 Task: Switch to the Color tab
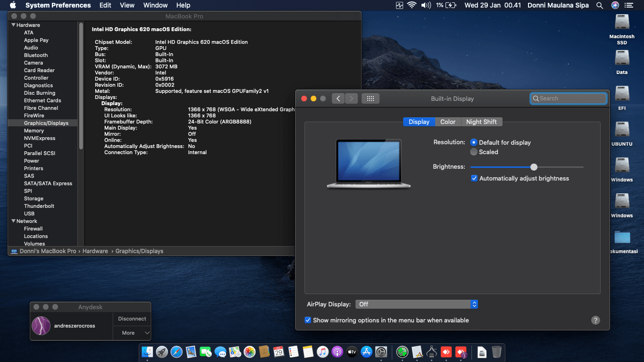(448, 122)
